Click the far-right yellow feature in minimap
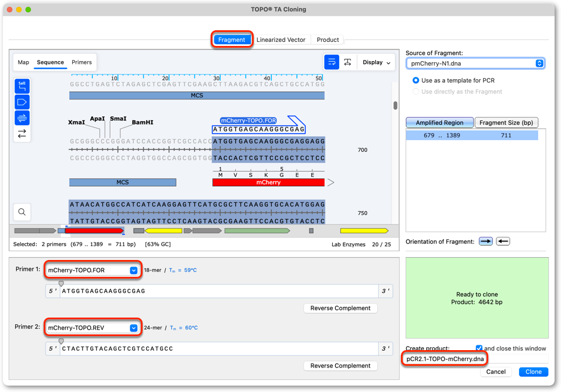Viewport: 561px width, 392px height. [x=364, y=231]
